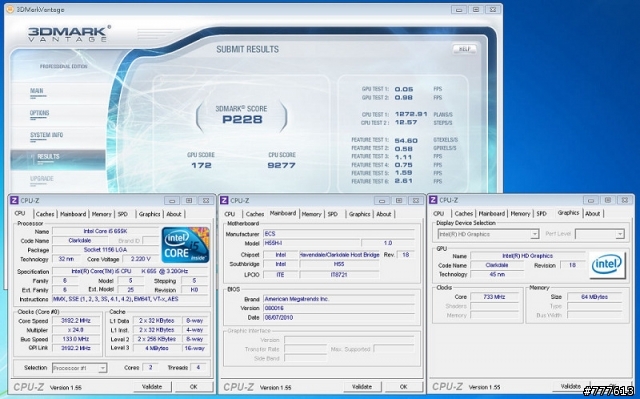Image resolution: width=640 pixels, height=399 pixels.
Task: Open the MAIN section in 3DMark Vantage
Action: (x=37, y=91)
